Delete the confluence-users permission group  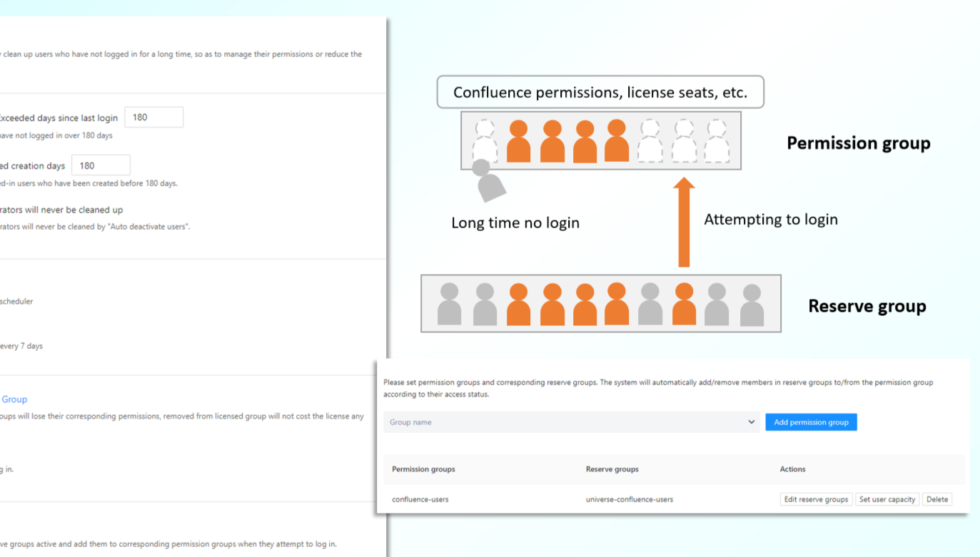[x=937, y=499]
